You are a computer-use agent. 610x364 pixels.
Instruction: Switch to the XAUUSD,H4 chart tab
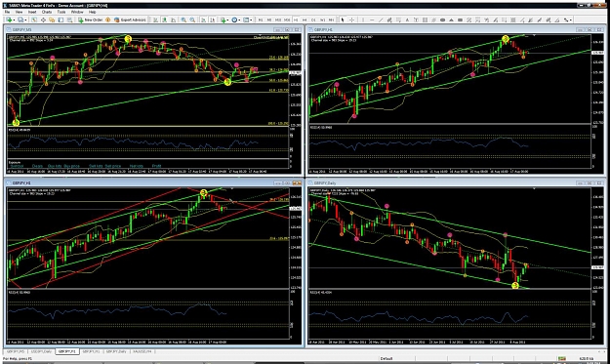142,351
